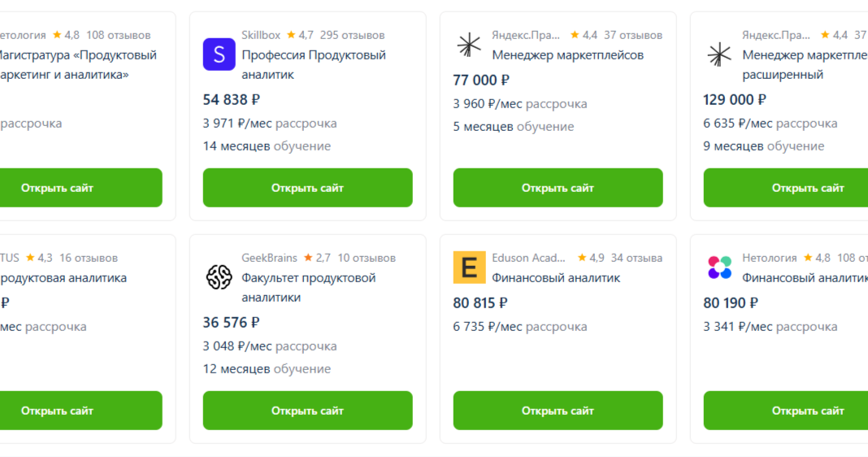Click the Skillbox purple S logo
The width and height of the screenshot is (868, 457).
tap(219, 54)
